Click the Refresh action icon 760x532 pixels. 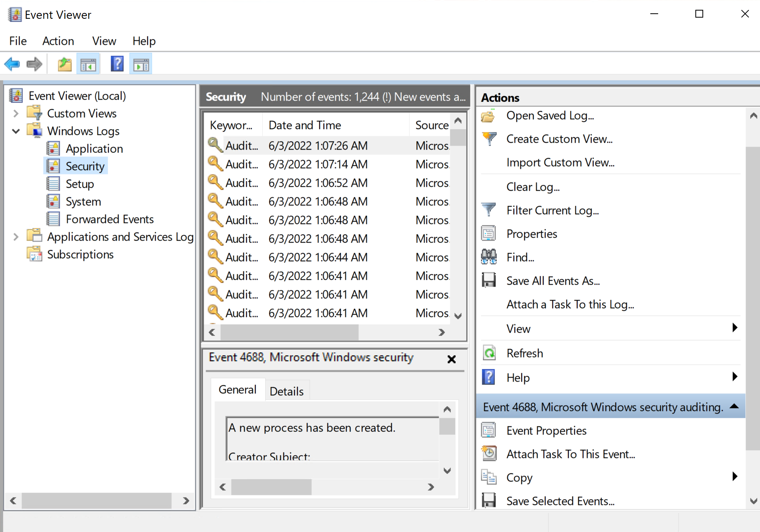tap(489, 353)
